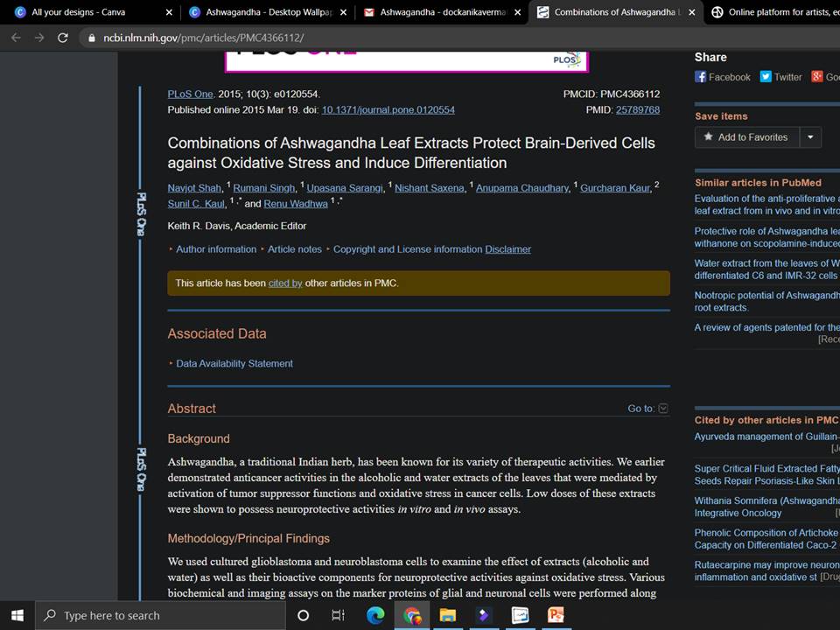The width and height of the screenshot is (840, 630).
Task: Click the Facebook share icon
Action: click(x=701, y=77)
